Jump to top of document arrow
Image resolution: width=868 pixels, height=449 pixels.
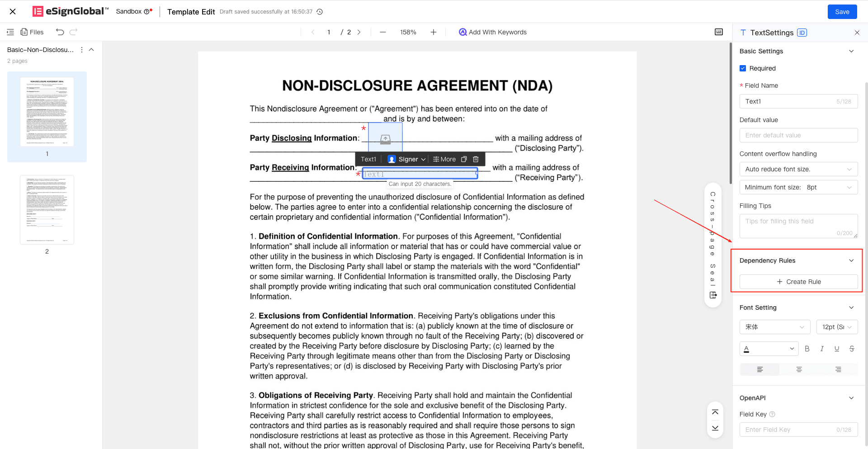[715, 412]
